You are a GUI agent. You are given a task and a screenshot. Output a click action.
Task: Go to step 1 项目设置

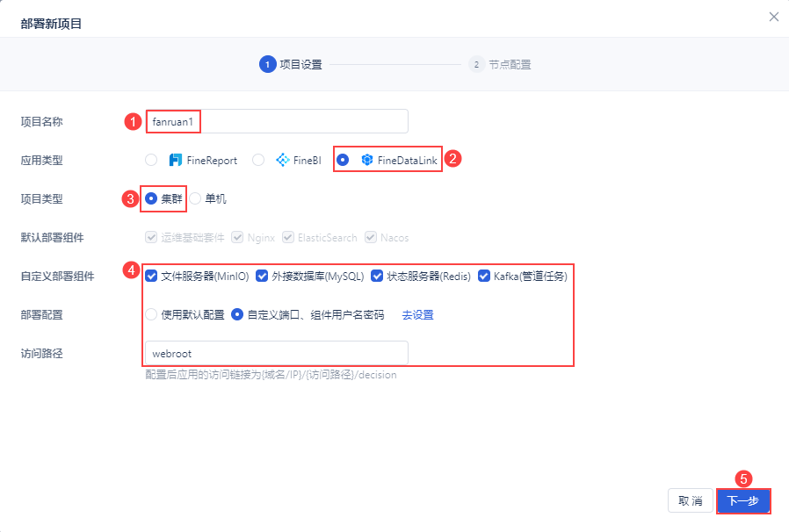[290, 64]
